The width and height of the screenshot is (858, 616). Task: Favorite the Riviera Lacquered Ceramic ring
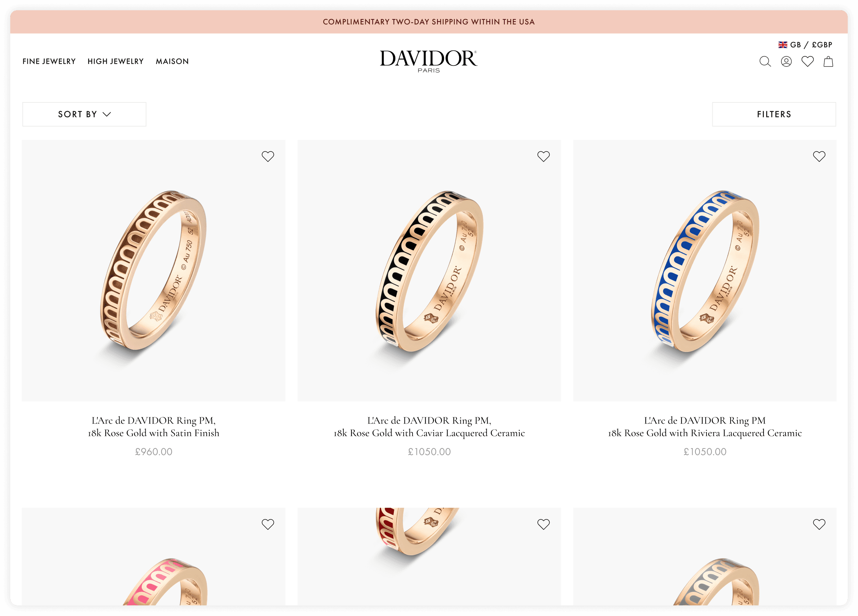(x=819, y=156)
